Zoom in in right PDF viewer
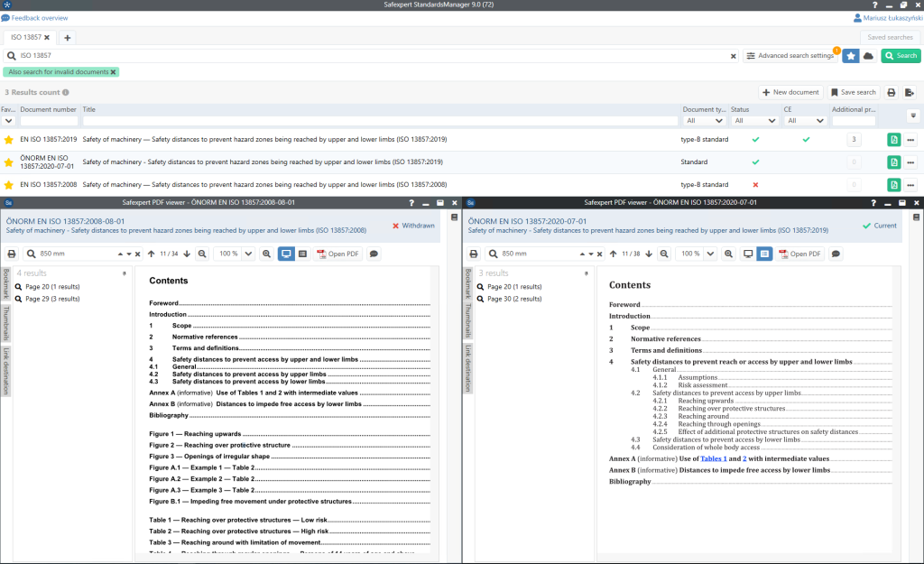The width and height of the screenshot is (924, 564). (x=728, y=254)
